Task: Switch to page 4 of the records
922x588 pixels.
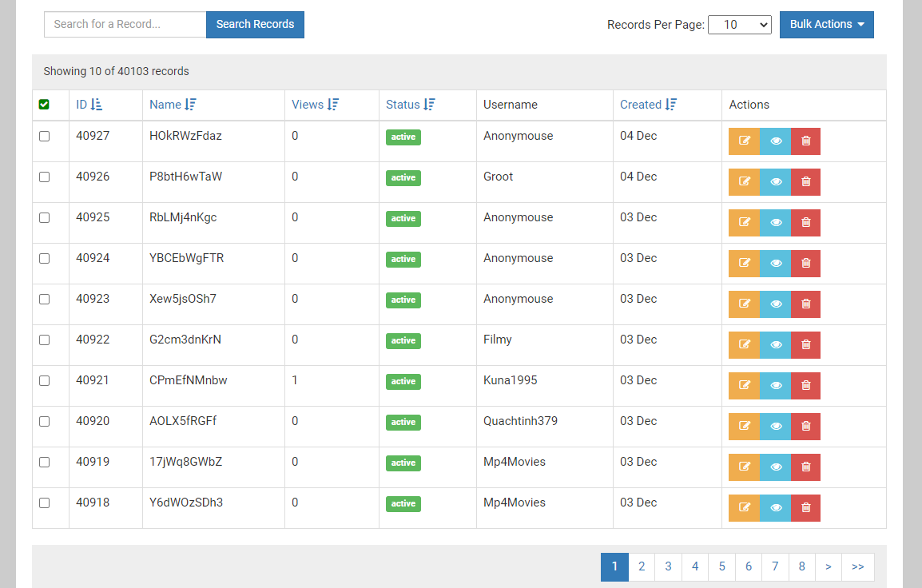Action: tap(694, 566)
